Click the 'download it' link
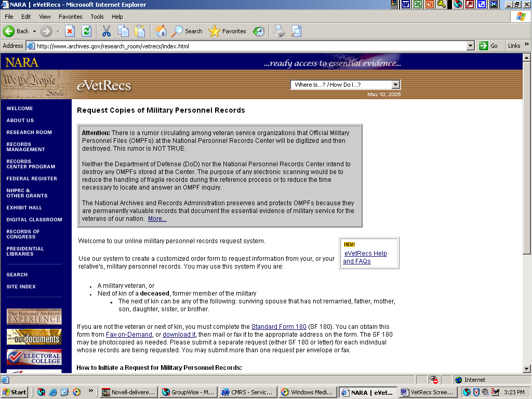 [x=179, y=335]
